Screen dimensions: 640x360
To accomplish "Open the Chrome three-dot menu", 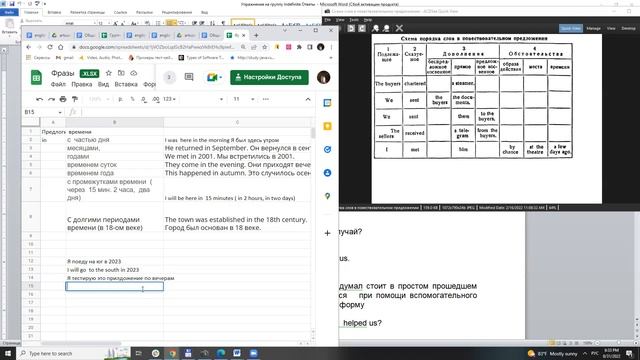I will pyautogui.click(x=331, y=47).
